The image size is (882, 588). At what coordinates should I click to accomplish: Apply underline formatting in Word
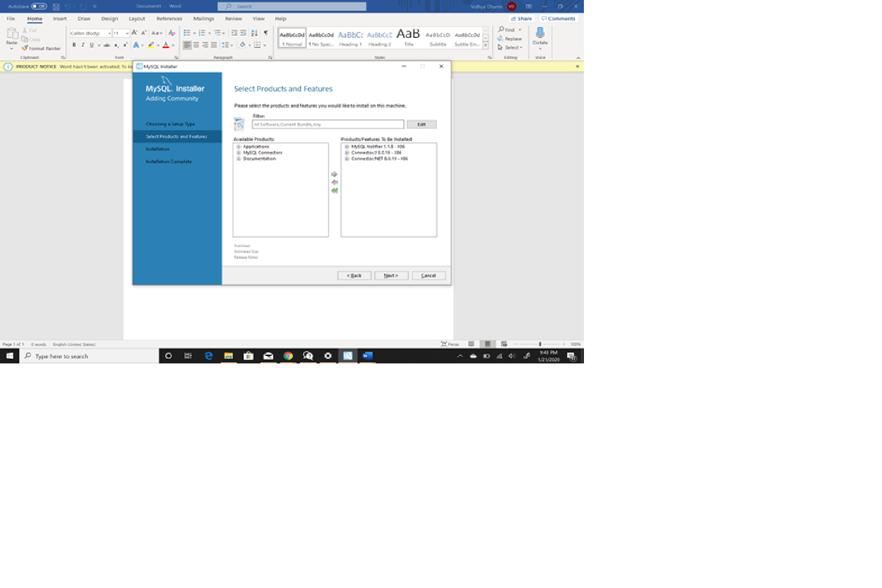(92, 45)
